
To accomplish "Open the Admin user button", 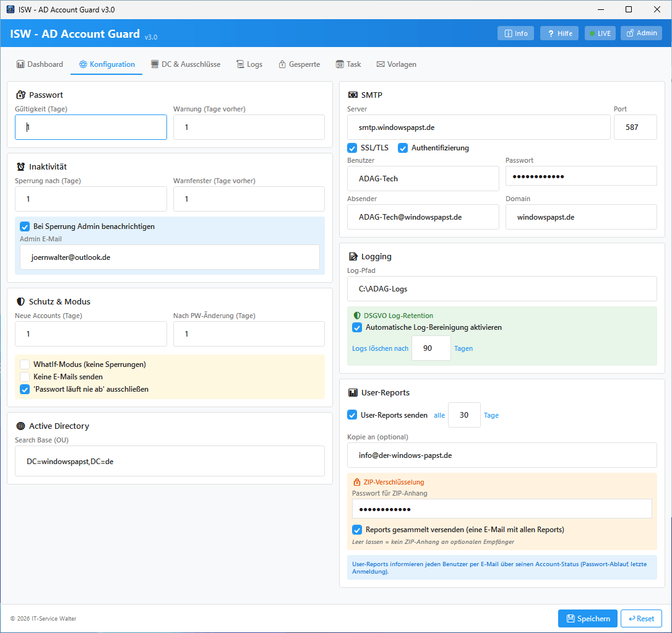I will (641, 33).
